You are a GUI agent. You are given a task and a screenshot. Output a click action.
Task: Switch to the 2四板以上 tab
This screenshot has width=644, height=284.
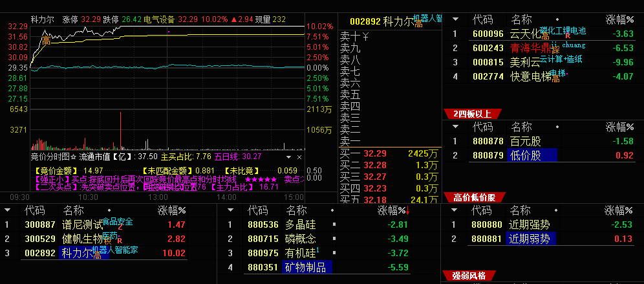(x=473, y=115)
